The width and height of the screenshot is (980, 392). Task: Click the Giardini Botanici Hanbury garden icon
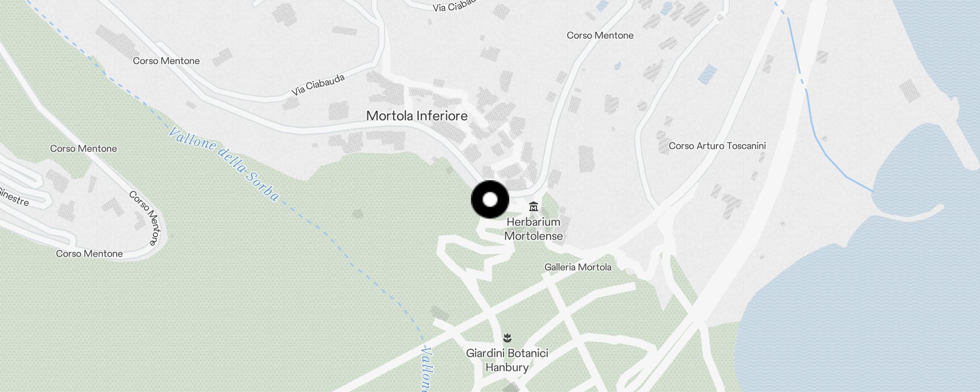point(507,338)
